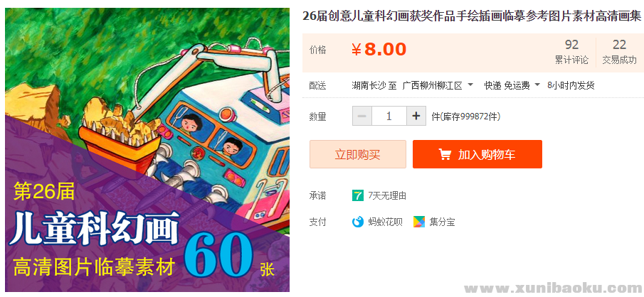This screenshot has height=297, width=644.
Task: Expand the 广西柳州柳江区 destination dropdown
Action: click(438, 86)
